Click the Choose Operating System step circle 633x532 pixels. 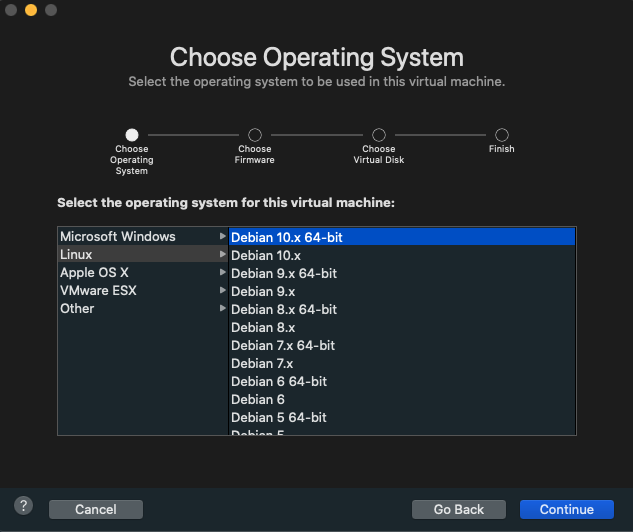(x=132, y=134)
